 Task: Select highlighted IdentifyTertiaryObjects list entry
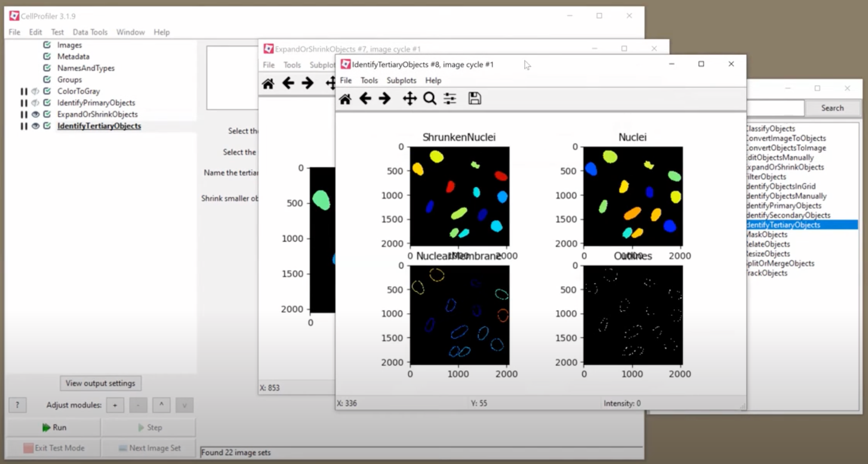pyautogui.click(x=802, y=225)
